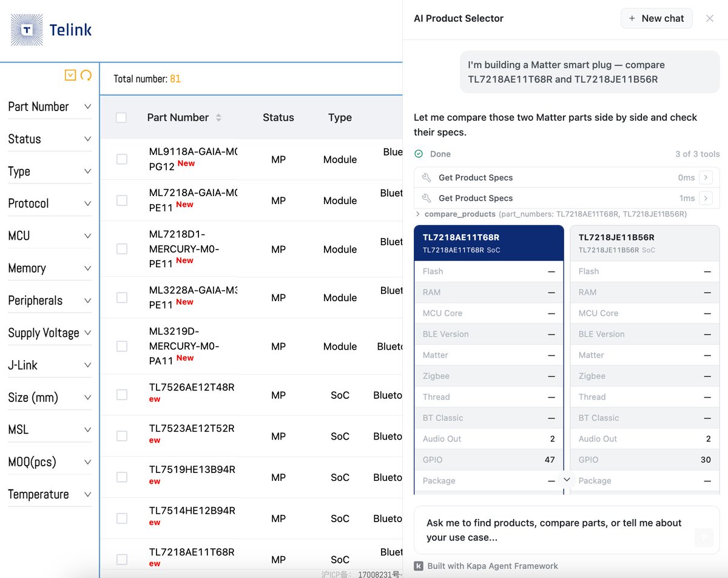
Task: Open first Get Product Specs tool row
Action: (567, 178)
